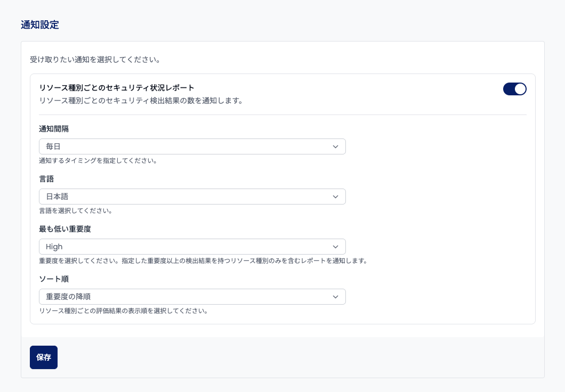Click the リソース種別ごとのセキュリティ状況レポート title
This screenshot has width=565, height=392.
[116, 88]
